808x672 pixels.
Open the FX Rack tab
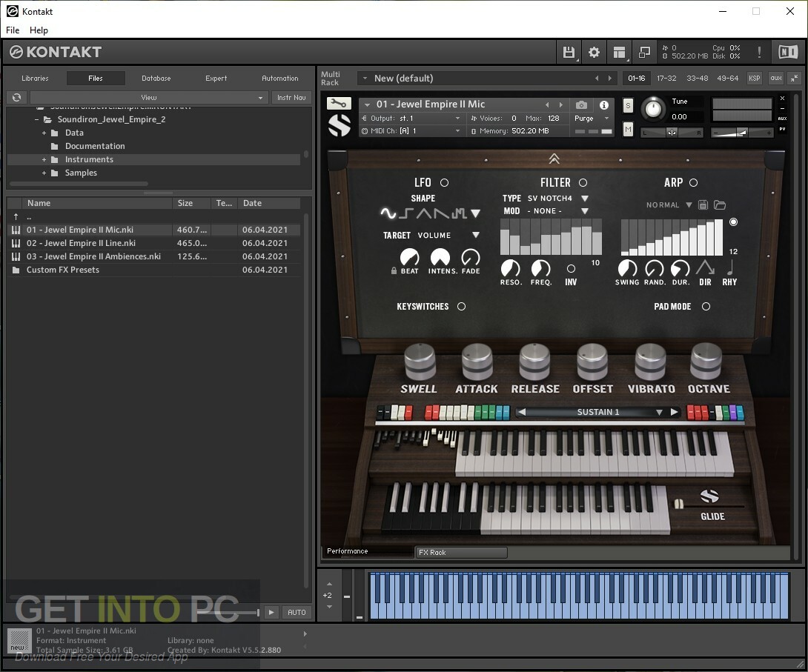point(461,552)
